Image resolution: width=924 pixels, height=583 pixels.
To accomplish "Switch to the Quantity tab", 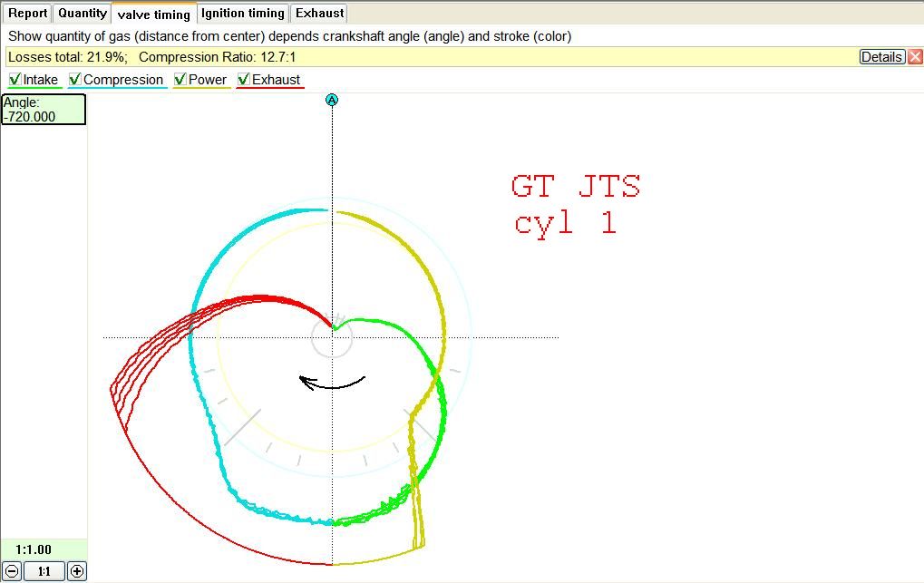I will point(82,13).
